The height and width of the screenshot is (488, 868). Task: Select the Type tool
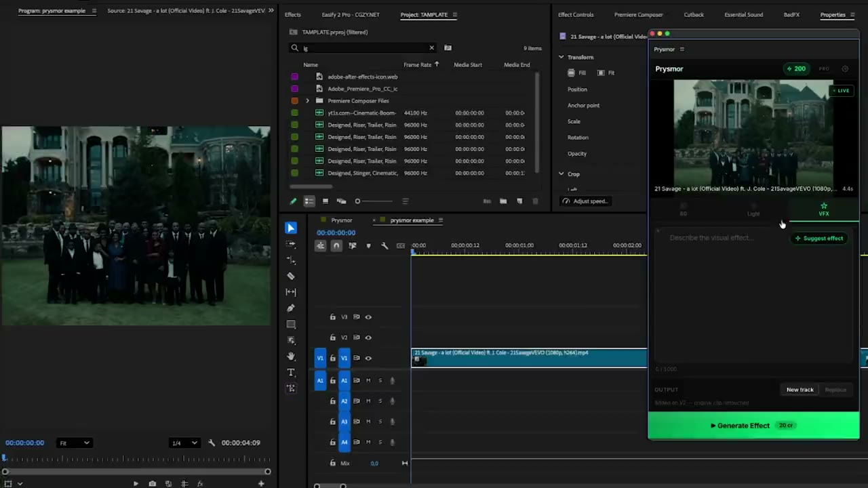point(291,372)
